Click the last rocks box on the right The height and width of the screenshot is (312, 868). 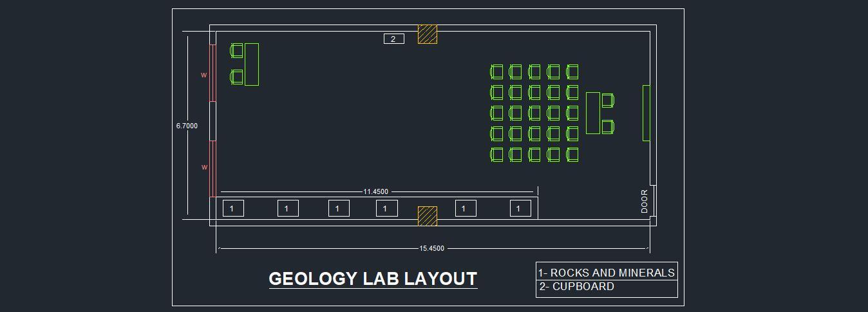[x=520, y=208]
